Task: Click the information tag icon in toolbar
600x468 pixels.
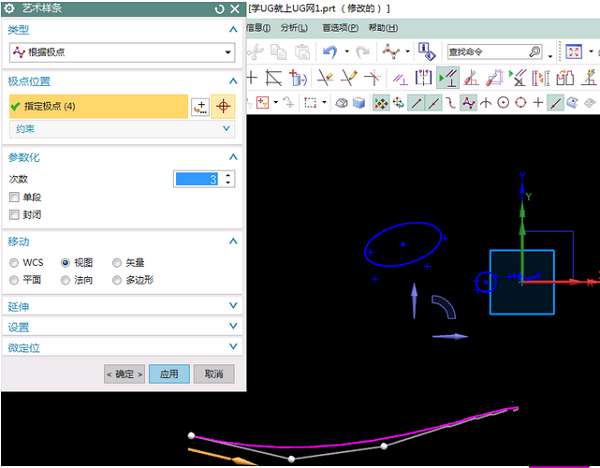Action: 427,51
